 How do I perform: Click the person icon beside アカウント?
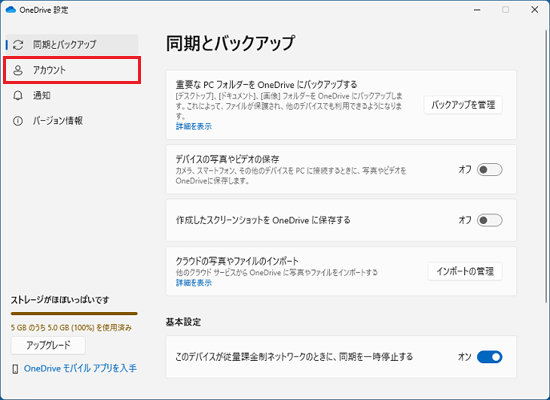(x=18, y=70)
